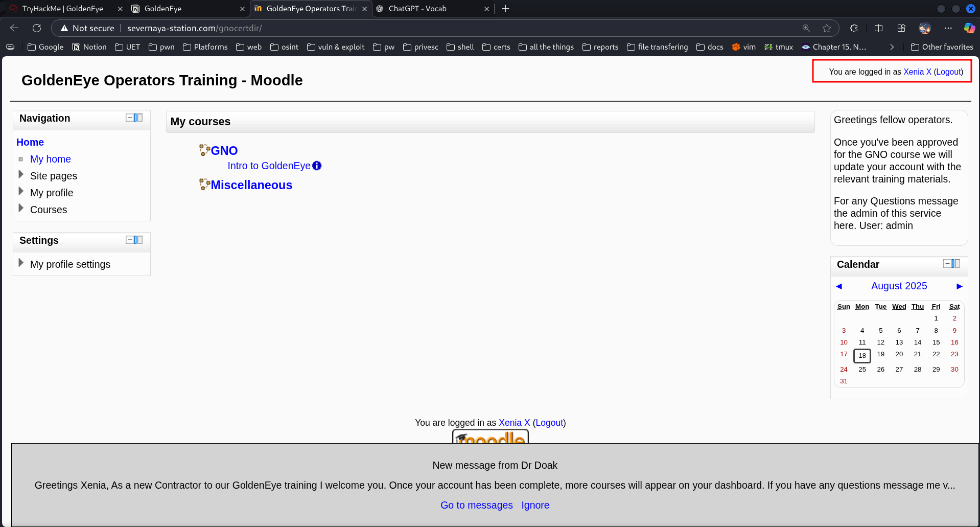The height and width of the screenshot is (527, 980).
Task: Expand the Courses tree item
Action: 21,209
